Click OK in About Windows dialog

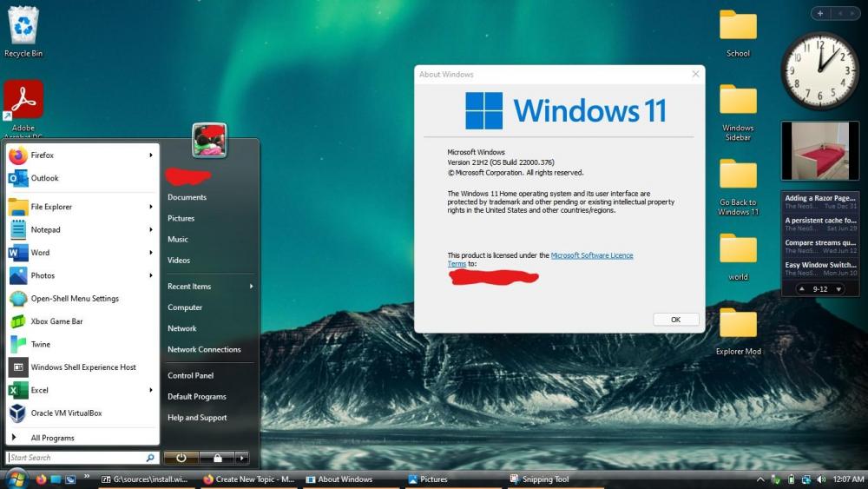(675, 320)
